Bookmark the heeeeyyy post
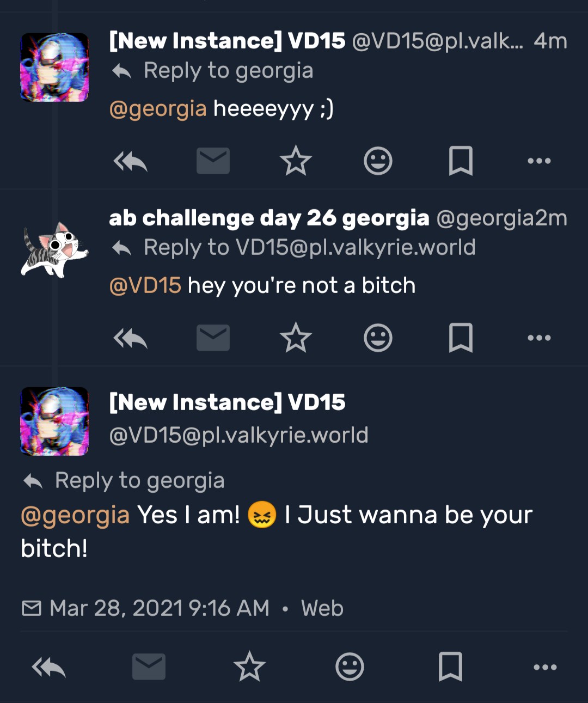Viewport: 588px width, 703px height. coord(461,161)
